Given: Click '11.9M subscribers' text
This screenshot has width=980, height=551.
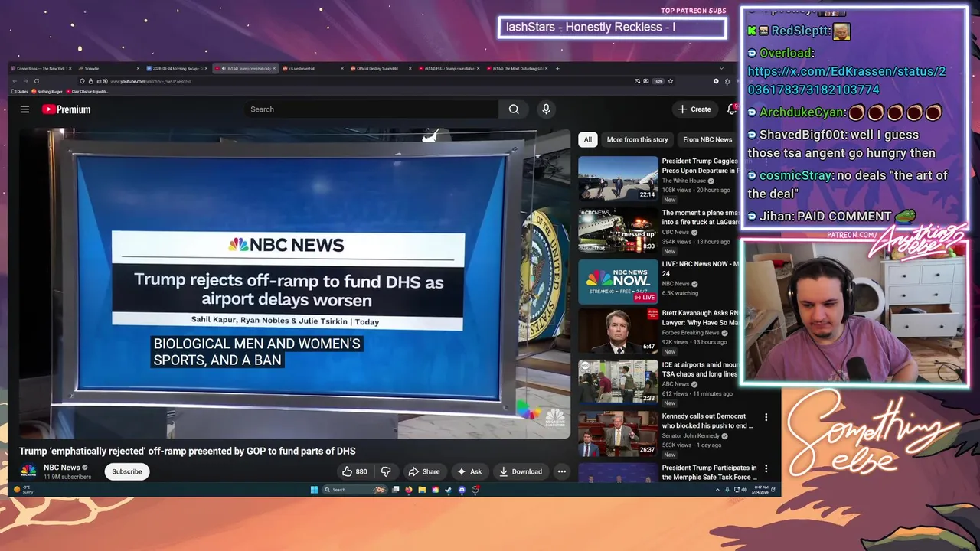Looking at the screenshot, I should click(67, 477).
